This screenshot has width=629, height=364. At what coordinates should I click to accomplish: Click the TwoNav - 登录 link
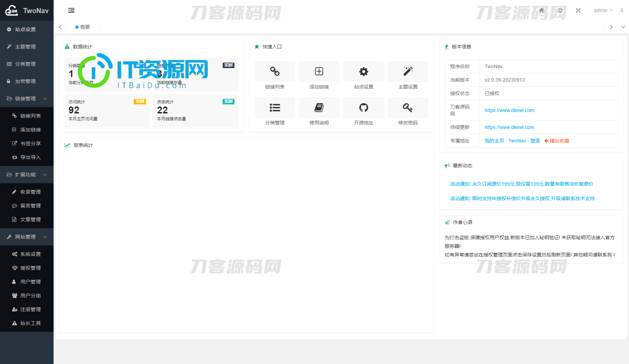524,141
